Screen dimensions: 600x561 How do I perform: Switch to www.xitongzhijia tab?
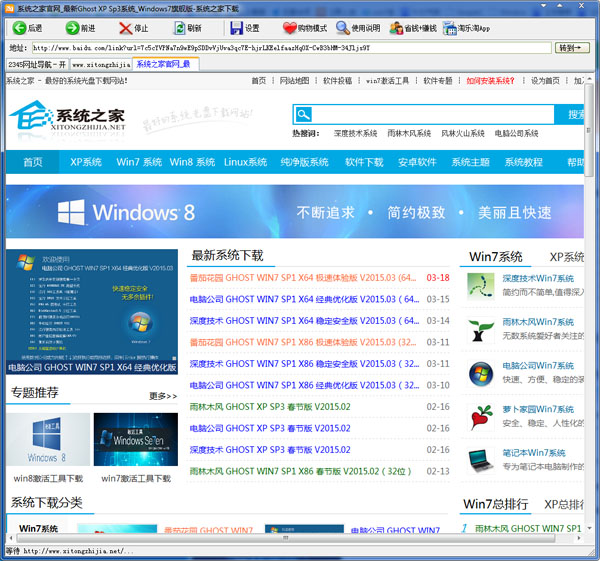coord(101,65)
